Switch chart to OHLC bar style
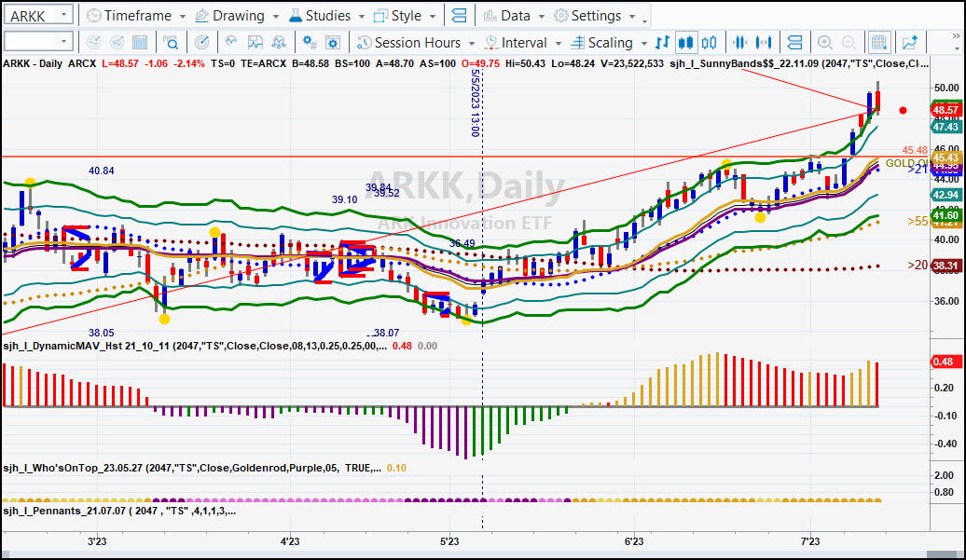Viewport: 966px width, 560px height. [x=662, y=43]
